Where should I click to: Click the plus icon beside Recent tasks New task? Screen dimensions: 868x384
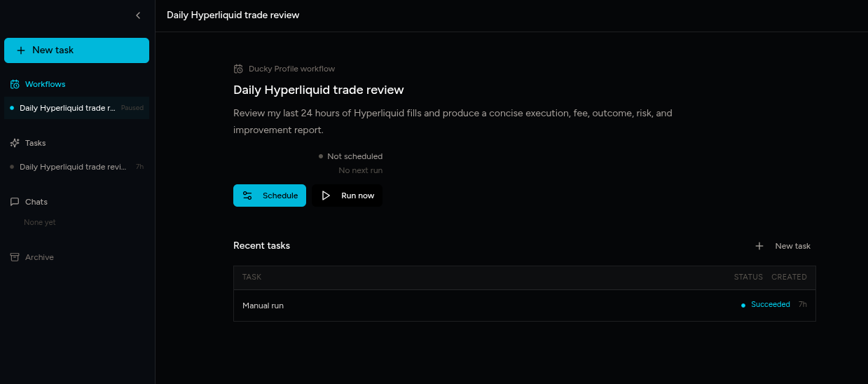(x=759, y=246)
